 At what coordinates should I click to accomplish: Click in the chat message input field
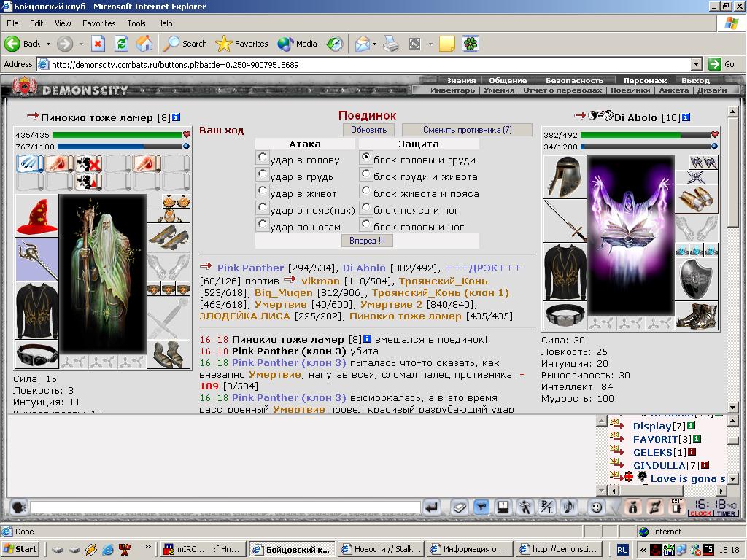point(225,507)
